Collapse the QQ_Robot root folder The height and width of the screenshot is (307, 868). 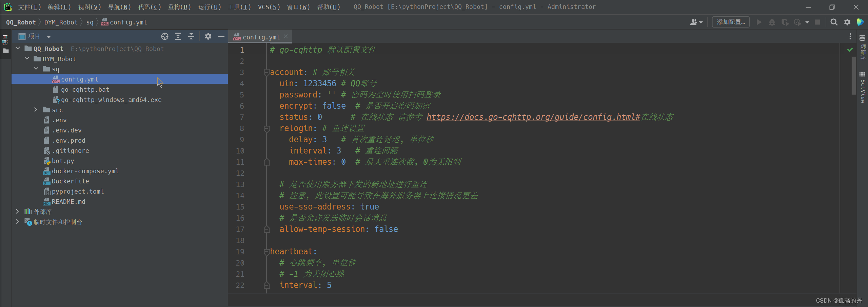pyautogui.click(x=18, y=49)
